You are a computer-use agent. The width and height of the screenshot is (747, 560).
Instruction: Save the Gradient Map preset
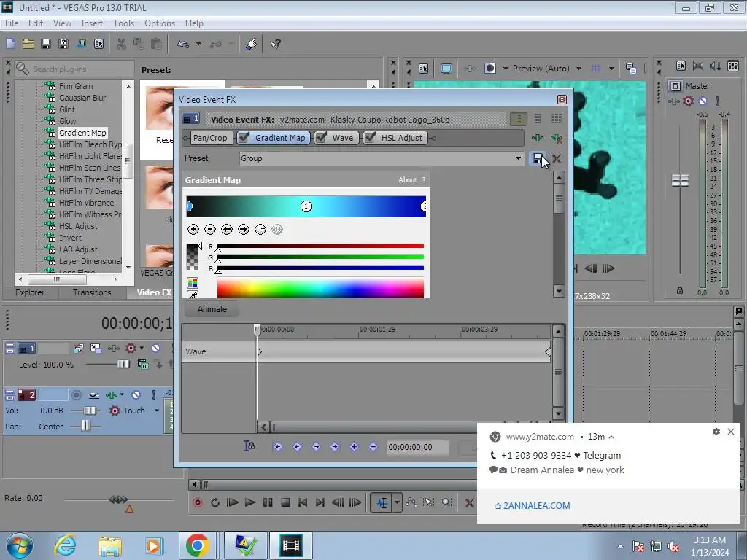tap(538, 158)
